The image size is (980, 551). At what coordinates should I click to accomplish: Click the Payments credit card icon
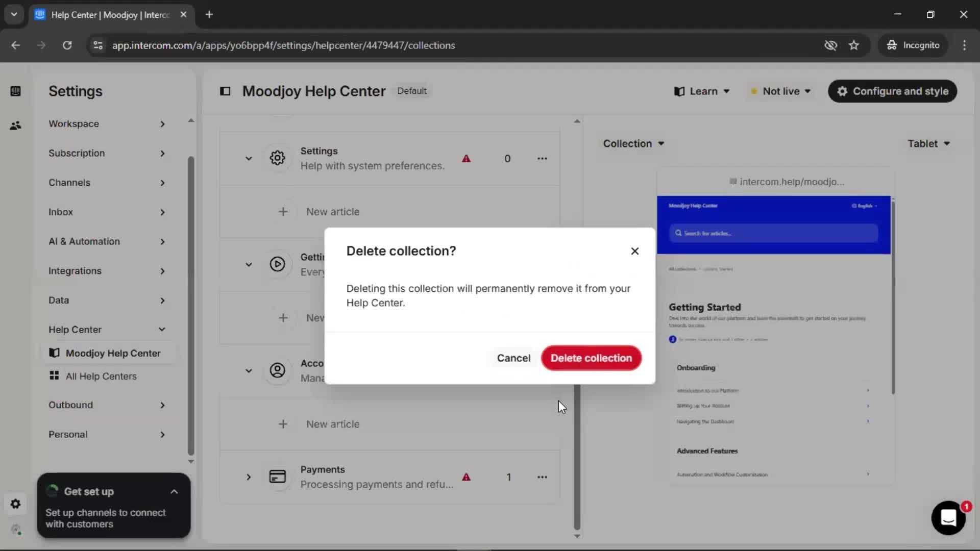[277, 477]
